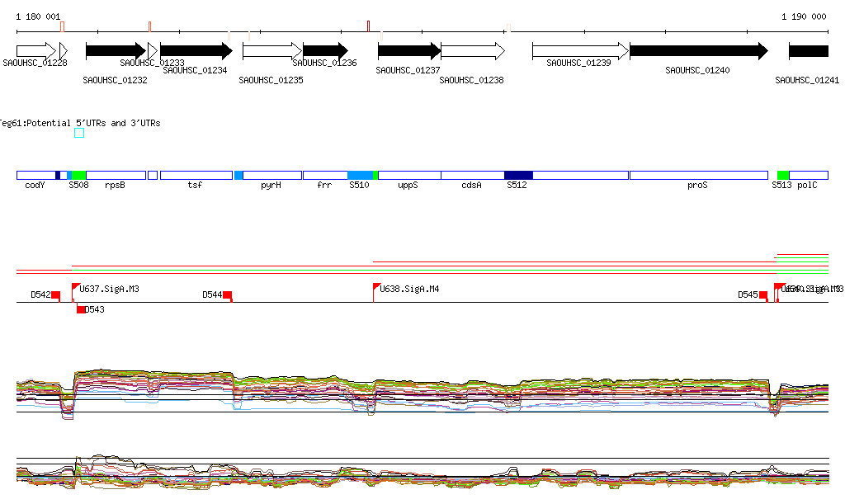Select the SAOUHSC_01234 gene arrow

tap(196, 51)
